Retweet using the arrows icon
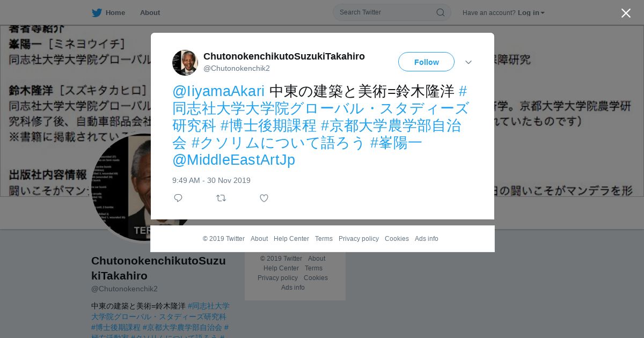The height and width of the screenshot is (338, 644). (x=221, y=198)
